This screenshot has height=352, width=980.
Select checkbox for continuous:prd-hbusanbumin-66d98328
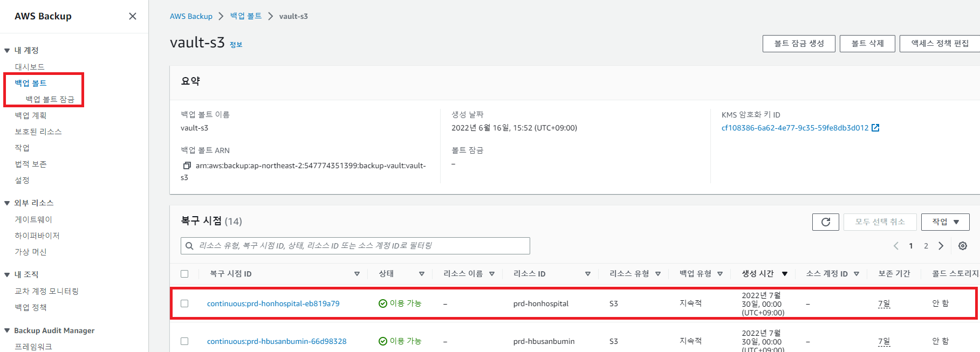click(184, 341)
